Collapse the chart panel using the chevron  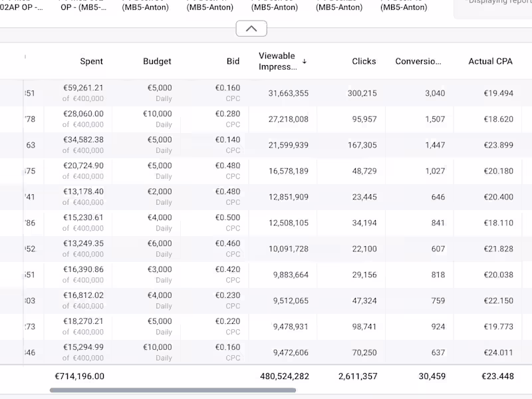click(251, 29)
